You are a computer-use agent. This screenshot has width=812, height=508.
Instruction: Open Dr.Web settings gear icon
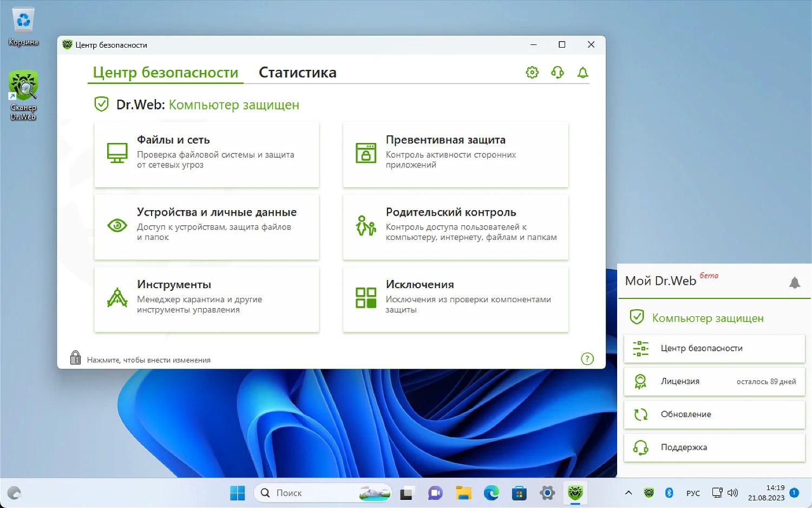(x=532, y=73)
